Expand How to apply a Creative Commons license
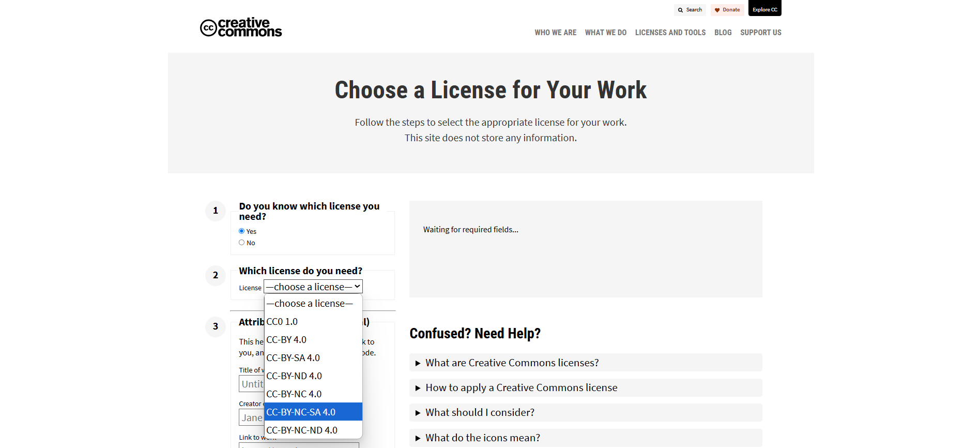This screenshot has height=448, width=980. click(586, 387)
